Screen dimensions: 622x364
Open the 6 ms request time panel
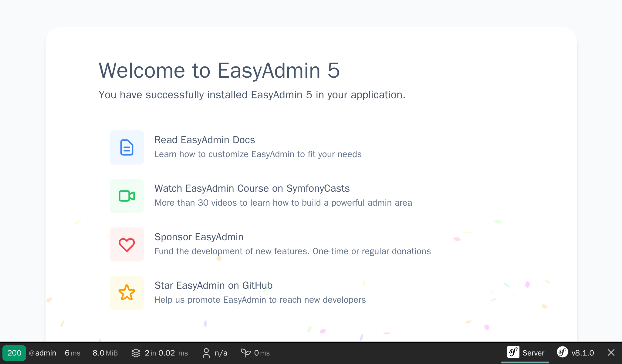coord(73,353)
